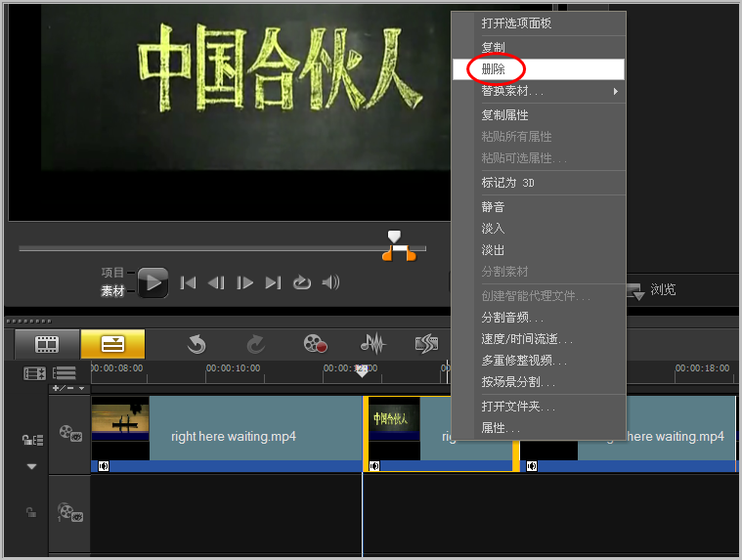Jump to end of clip

pyautogui.click(x=273, y=282)
